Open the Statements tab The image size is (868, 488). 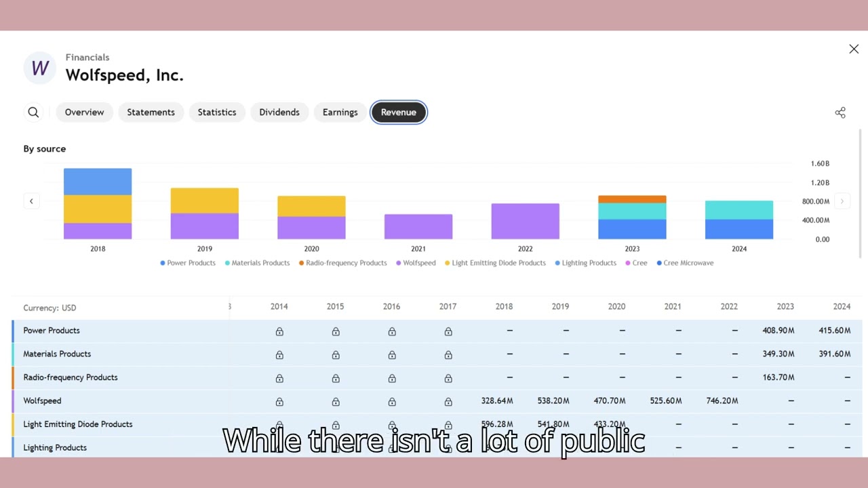151,113
